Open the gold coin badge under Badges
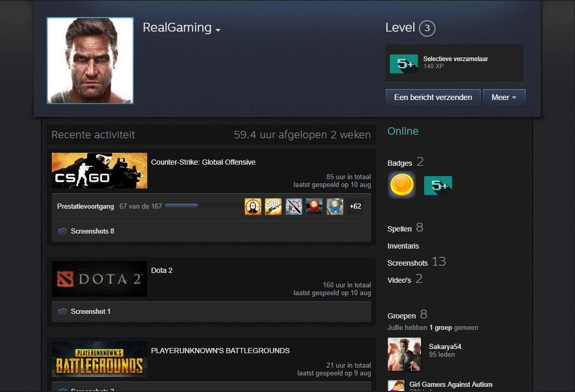 [402, 185]
